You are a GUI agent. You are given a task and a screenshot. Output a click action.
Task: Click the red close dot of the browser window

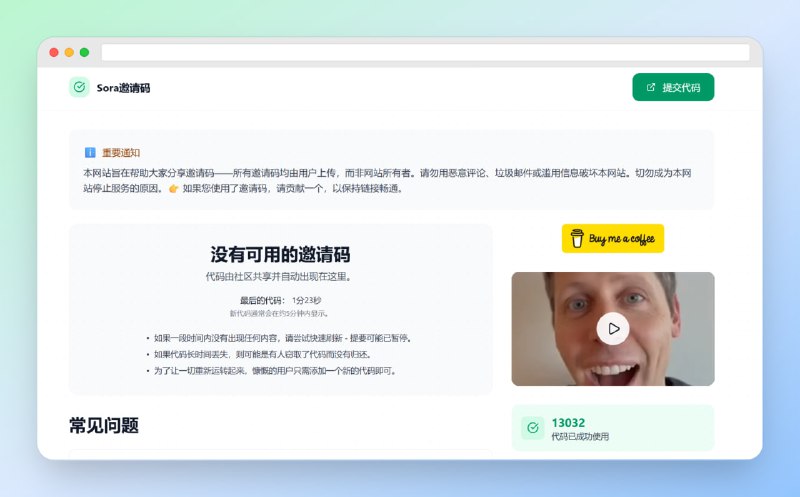point(54,52)
